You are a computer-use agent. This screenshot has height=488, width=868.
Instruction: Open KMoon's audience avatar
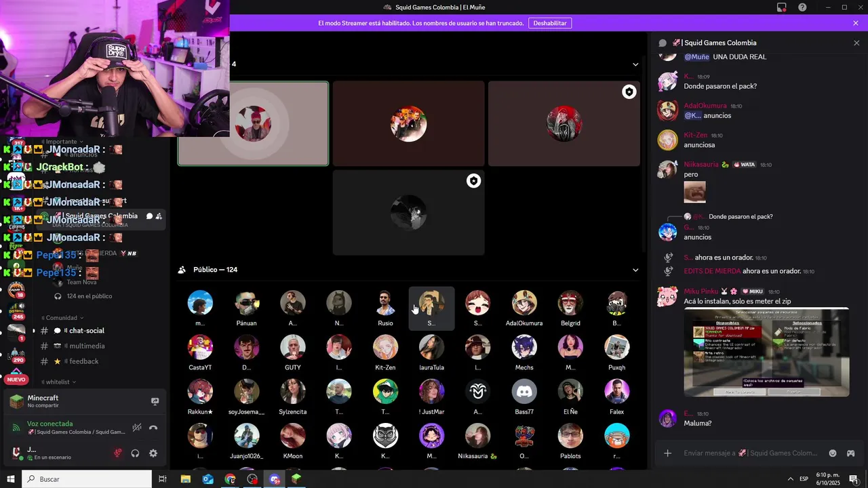293,436
